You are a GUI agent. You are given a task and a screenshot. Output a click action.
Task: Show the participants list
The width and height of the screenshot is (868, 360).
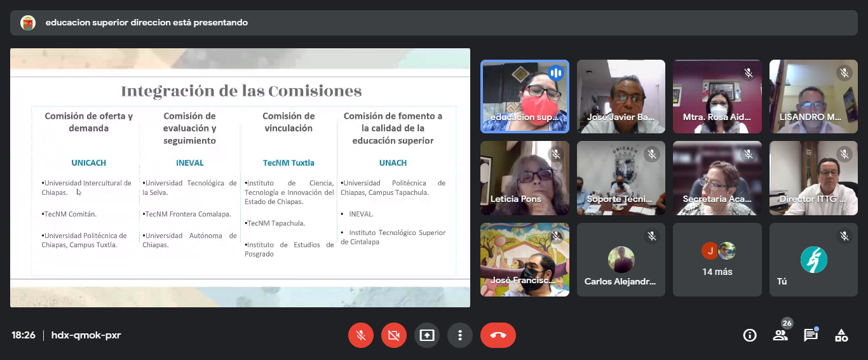tap(780, 335)
